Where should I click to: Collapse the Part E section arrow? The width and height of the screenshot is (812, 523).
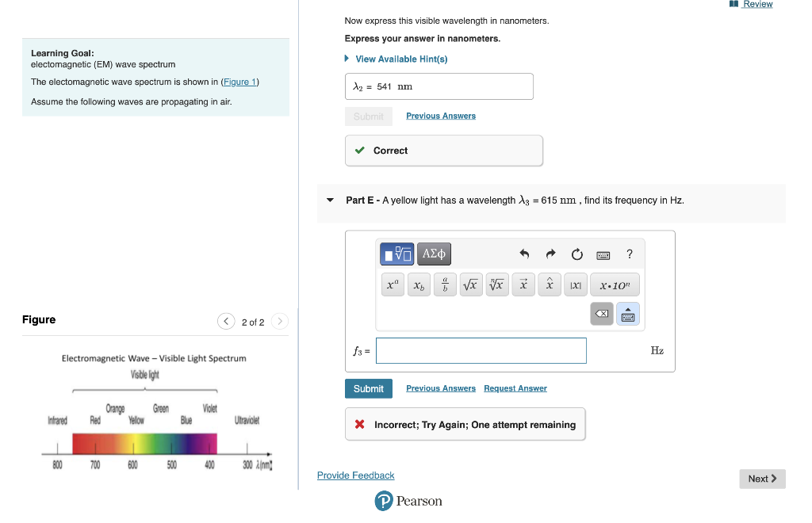(x=330, y=200)
